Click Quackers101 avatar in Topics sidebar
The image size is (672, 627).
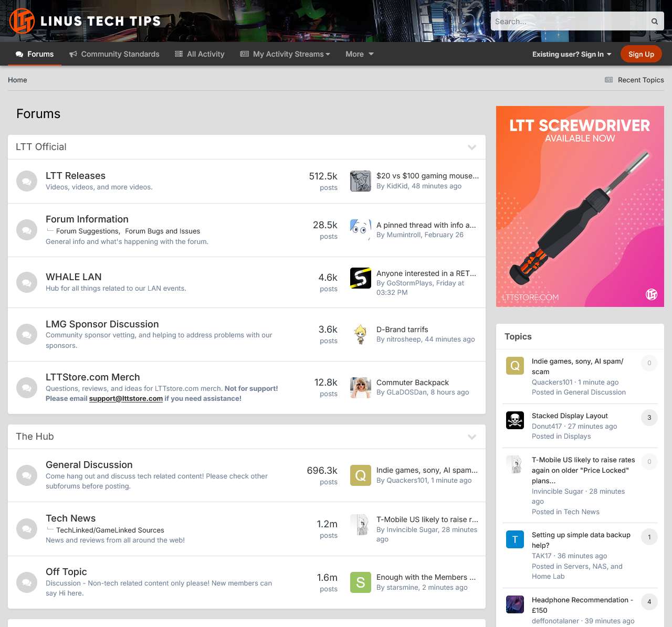515,366
